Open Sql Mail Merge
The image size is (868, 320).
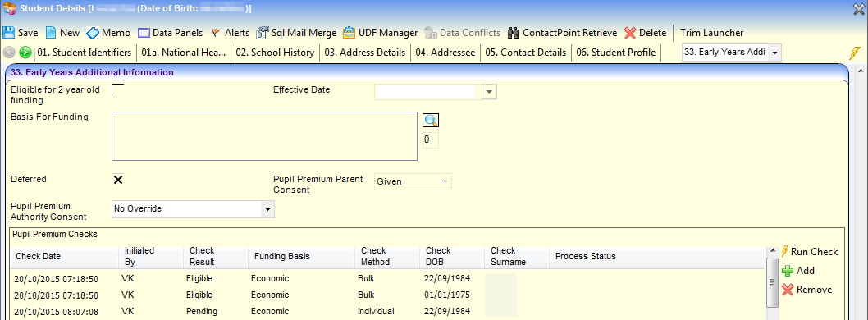[x=296, y=33]
